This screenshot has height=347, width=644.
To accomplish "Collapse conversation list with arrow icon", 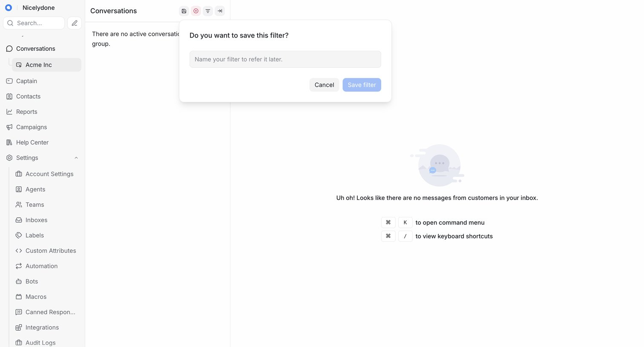I will [220, 11].
